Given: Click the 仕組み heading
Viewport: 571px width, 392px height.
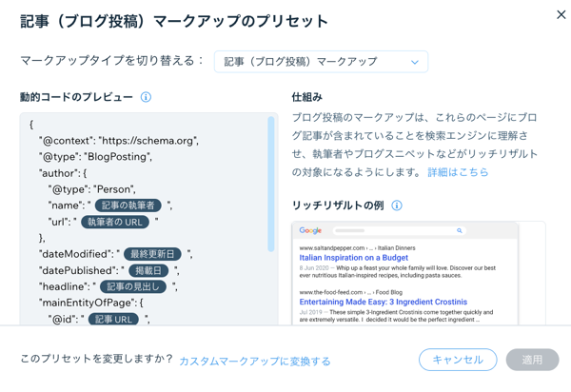Looking at the screenshot, I should pos(306,97).
